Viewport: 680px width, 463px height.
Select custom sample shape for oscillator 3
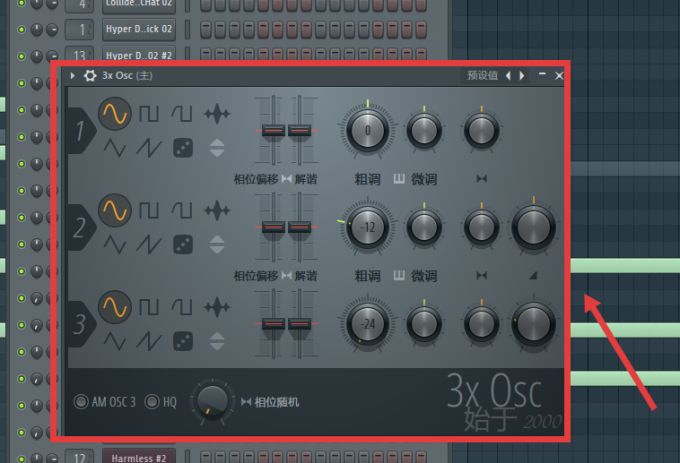[x=217, y=307]
